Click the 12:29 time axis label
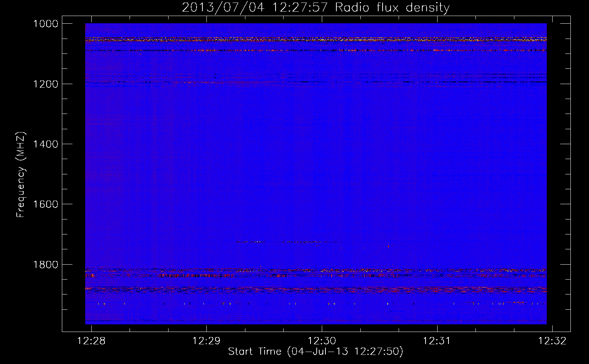Viewport: 589px width, 364px height. [206, 341]
